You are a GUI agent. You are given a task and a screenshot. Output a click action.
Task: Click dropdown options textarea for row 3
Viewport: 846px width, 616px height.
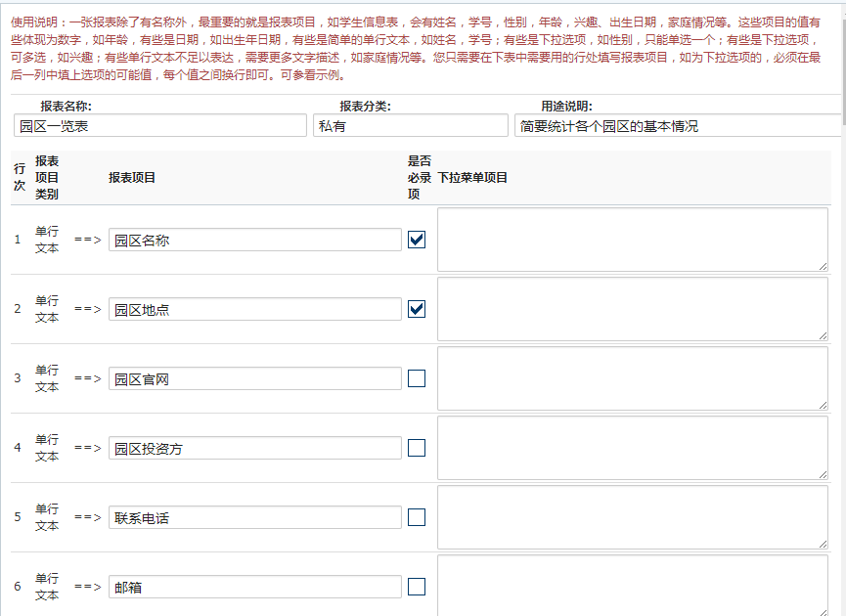pos(632,377)
